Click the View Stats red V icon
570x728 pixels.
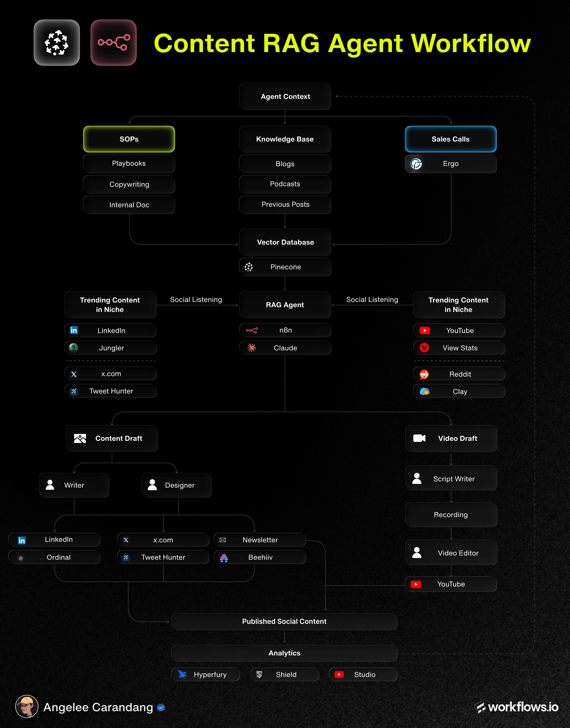[x=424, y=348]
